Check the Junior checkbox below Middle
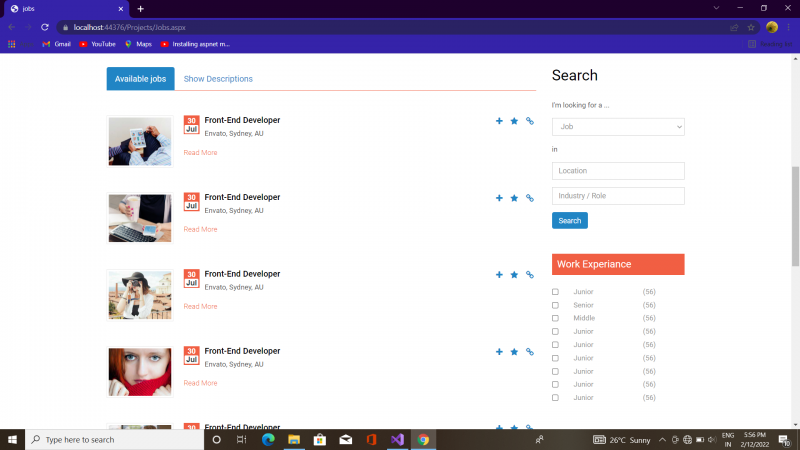 555,332
